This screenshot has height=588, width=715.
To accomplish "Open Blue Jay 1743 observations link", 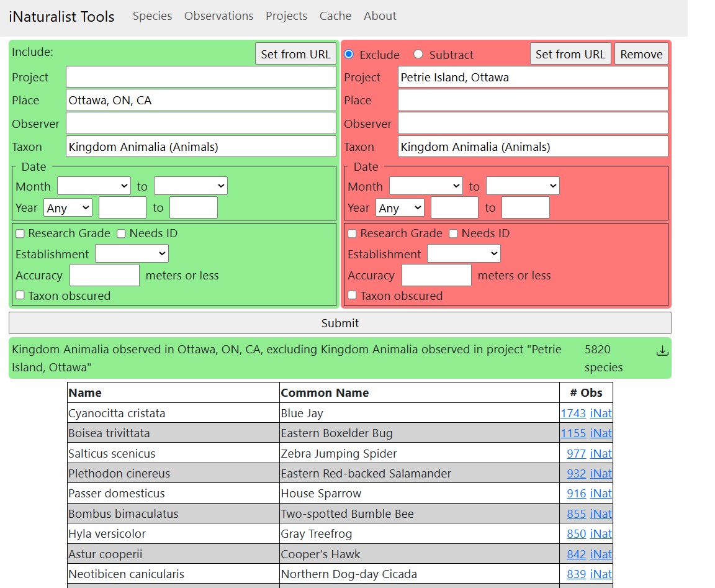I will pos(573,414).
